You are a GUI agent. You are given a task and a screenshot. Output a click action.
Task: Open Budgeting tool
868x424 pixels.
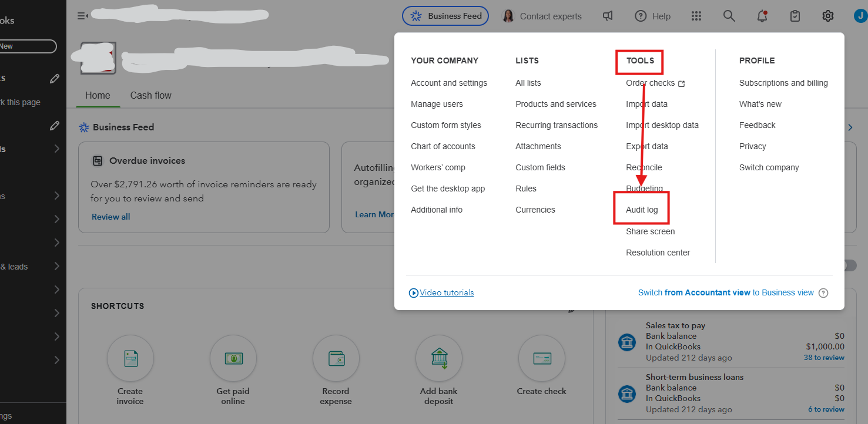click(644, 189)
